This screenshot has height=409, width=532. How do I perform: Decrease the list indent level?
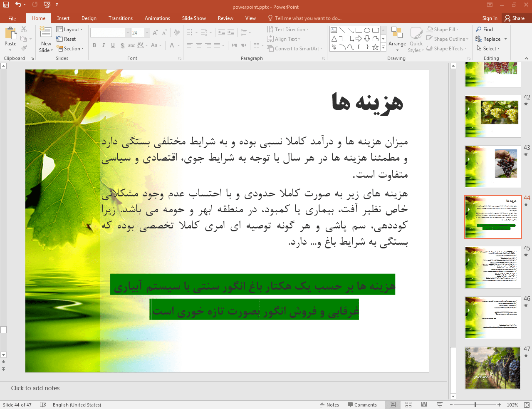[222, 32]
